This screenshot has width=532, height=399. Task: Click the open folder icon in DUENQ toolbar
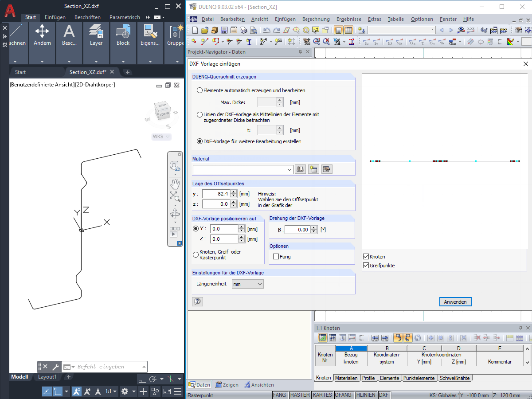coord(204,30)
